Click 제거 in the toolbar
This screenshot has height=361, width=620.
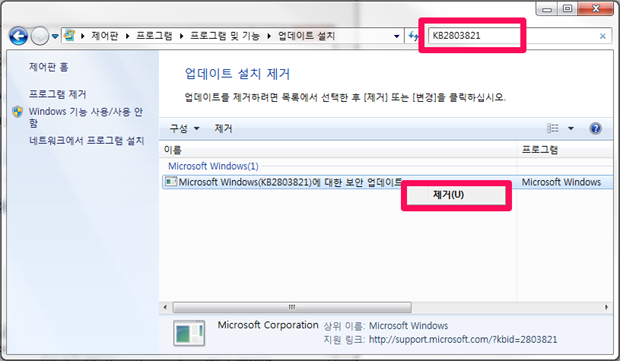click(223, 129)
